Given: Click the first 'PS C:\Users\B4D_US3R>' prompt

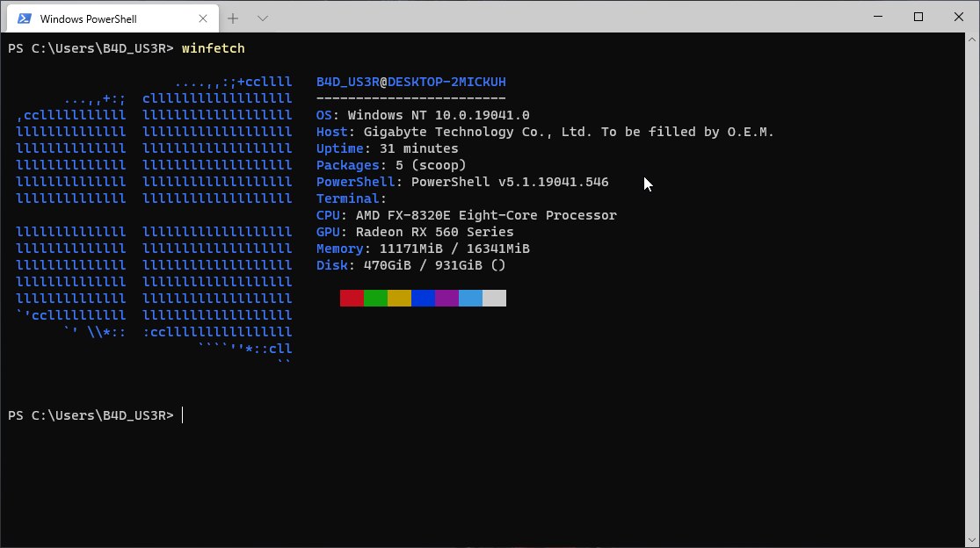Looking at the screenshot, I should pos(91,48).
